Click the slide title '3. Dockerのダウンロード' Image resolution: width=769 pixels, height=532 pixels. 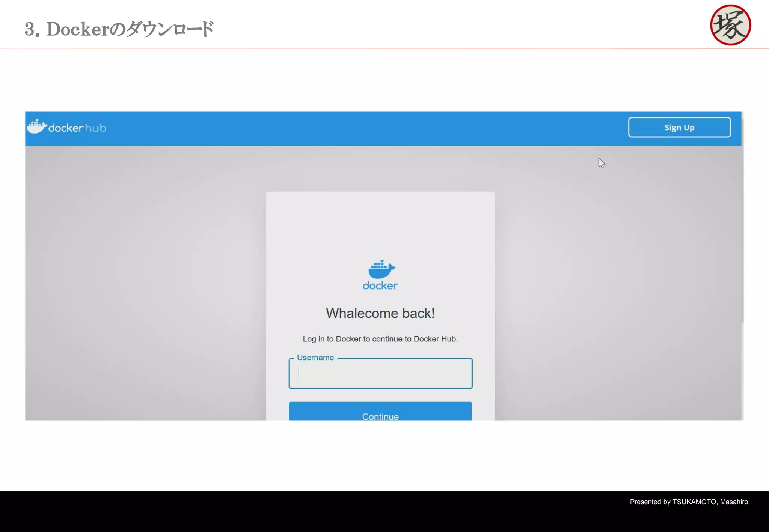[x=119, y=29]
